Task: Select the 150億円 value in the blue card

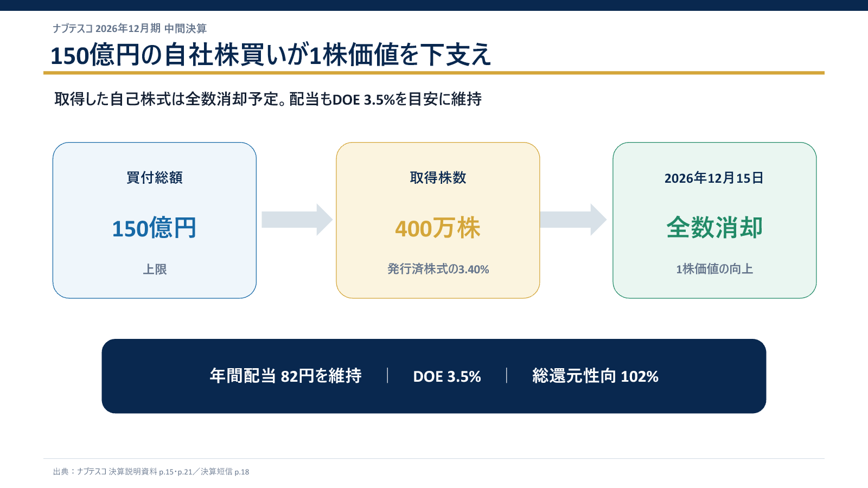Action: [154, 228]
